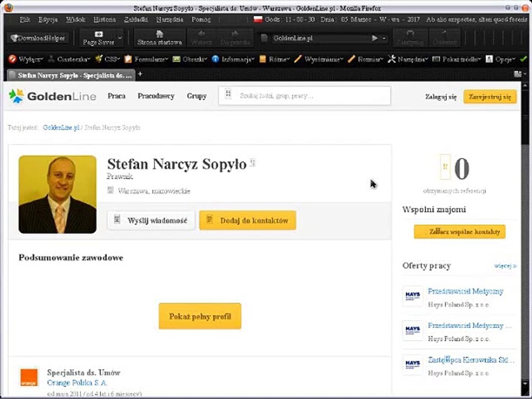
Task: Open the Historia menu
Action: pyautogui.click(x=105, y=19)
